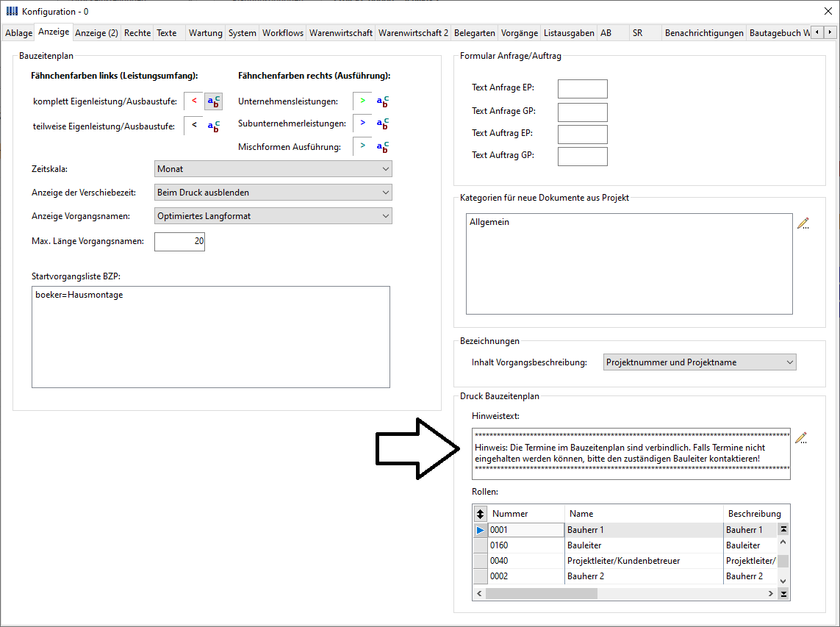
Task: Select Allgemein in the Kategorien list
Action: coord(489,222)
